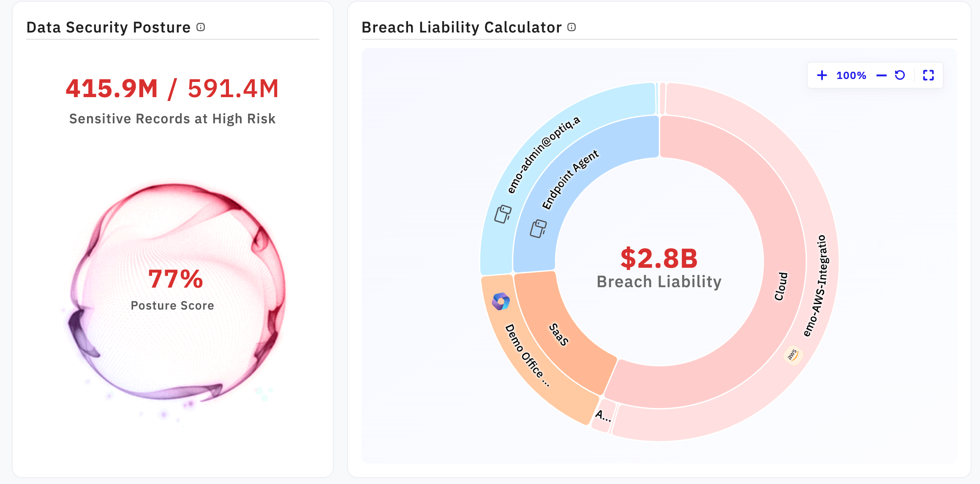Click the $2.8B Breach Liability total
980x484 pixels.
click(659, 258)
